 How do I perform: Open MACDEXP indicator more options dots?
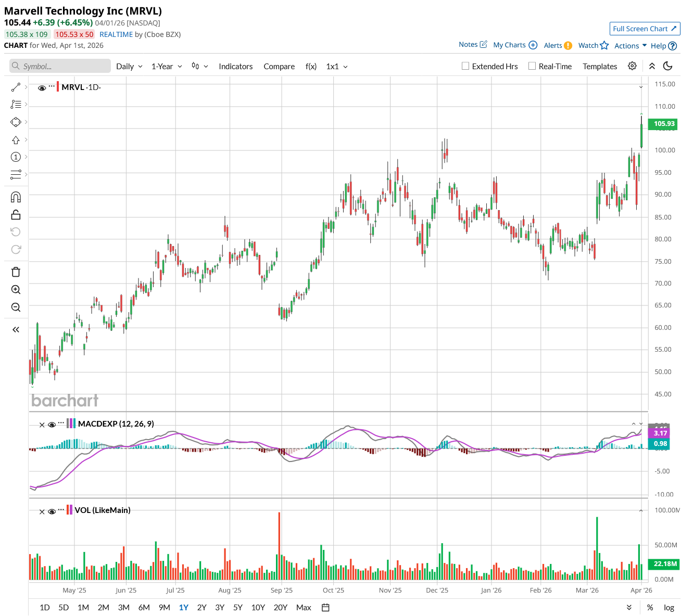61,423
